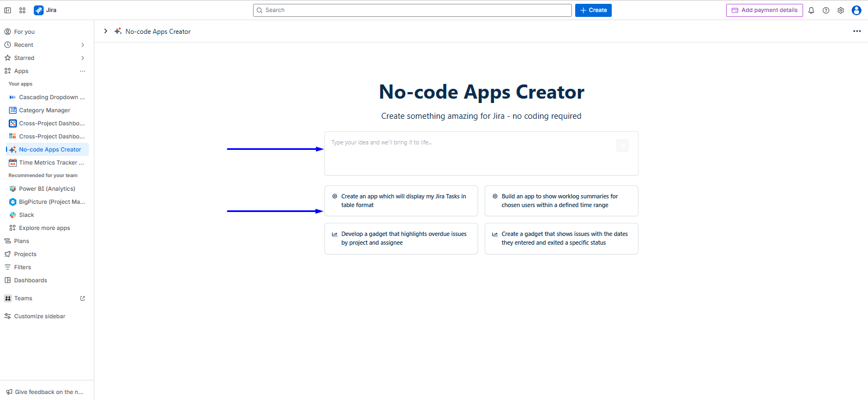Screen dimensions: 868x400
Task: Click the Slack icon in sidebar
Action: 13,215
